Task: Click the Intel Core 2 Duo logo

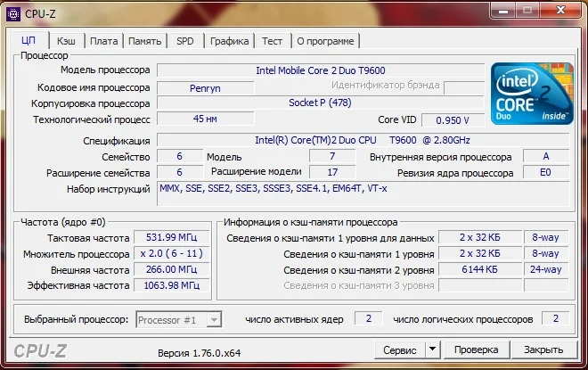Action: pyautogui.click(x=532, y=94)
